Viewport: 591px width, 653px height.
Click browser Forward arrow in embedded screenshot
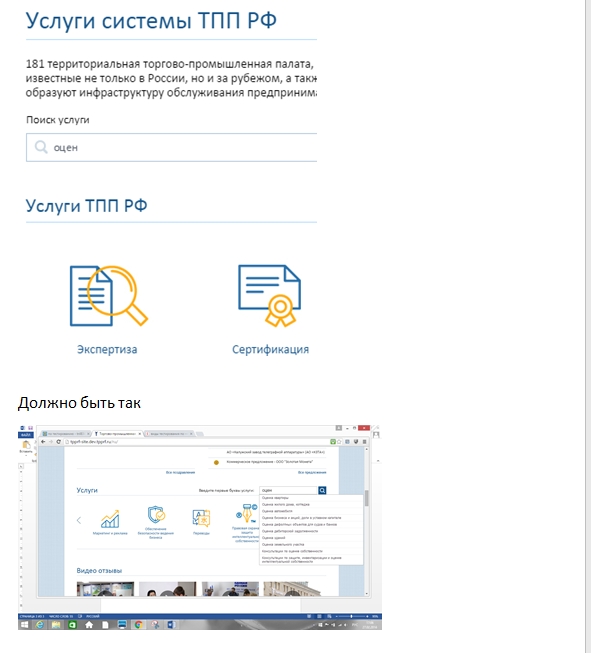pos(51,442)
